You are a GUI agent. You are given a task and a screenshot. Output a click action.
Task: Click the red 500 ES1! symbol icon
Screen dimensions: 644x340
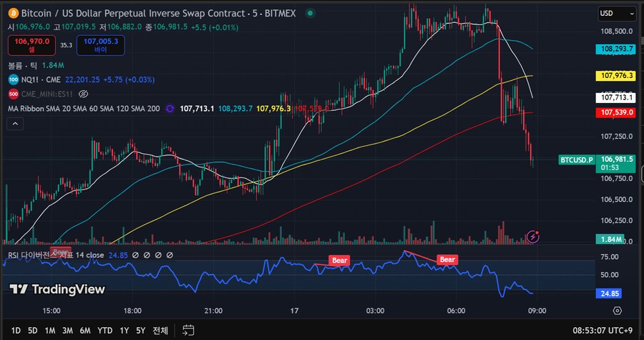point(14,94)
